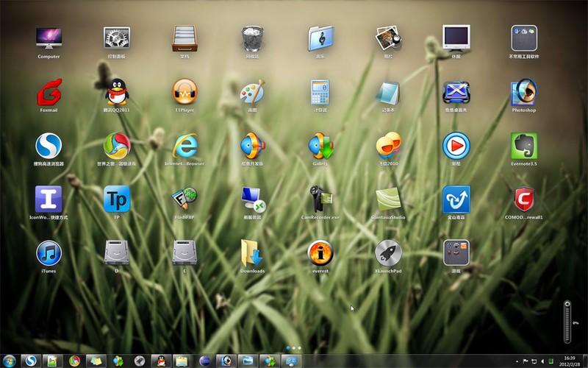Image resolution: width=588 pixels, height=368 pixels.
Task: Launch CamRecorder.exe
Action: (x=320, y=199)
